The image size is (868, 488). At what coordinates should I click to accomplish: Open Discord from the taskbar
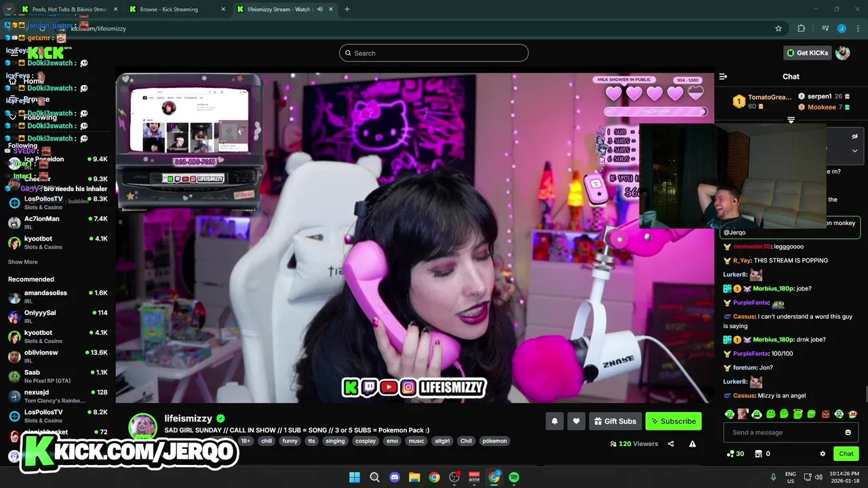395,477
